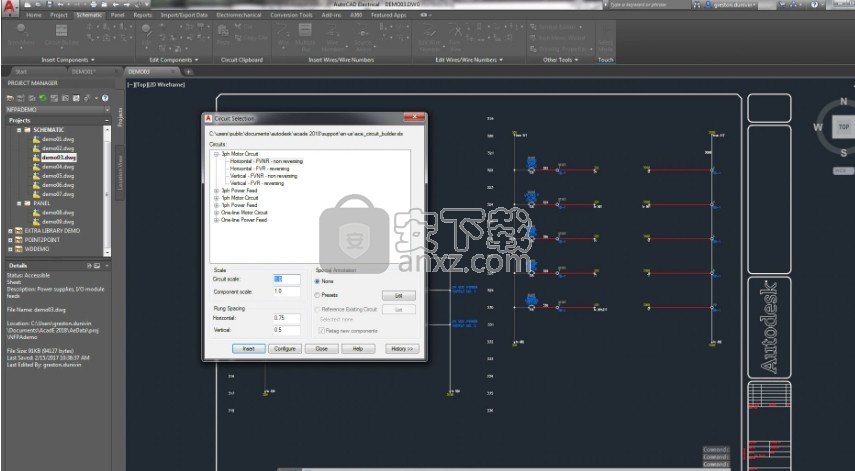Click the Help button in Circuit Selection dialog
The width and height of the screenshot is (855, 471).
[358, 349]
